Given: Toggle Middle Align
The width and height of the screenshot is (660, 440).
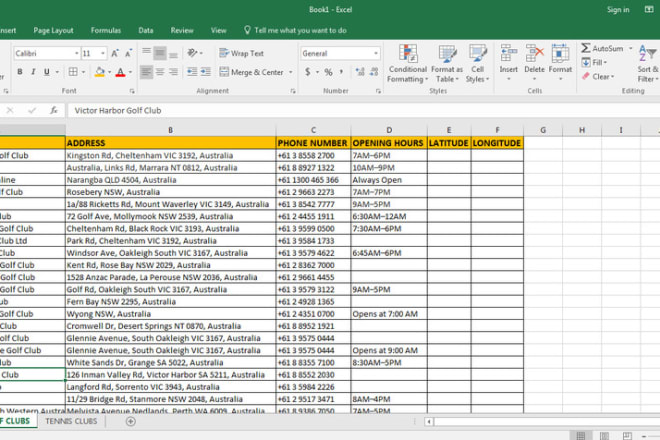Looking at the screenshot, I should pos(160,53).
